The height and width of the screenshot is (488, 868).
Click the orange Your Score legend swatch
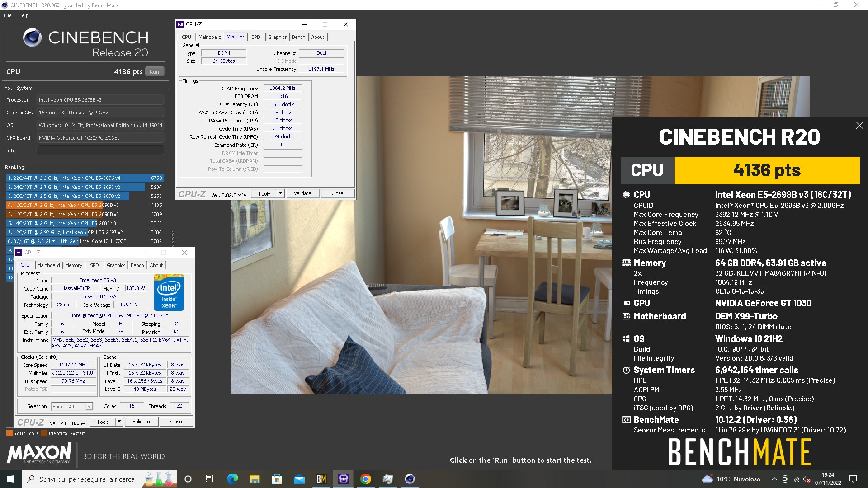click(9, 433)
